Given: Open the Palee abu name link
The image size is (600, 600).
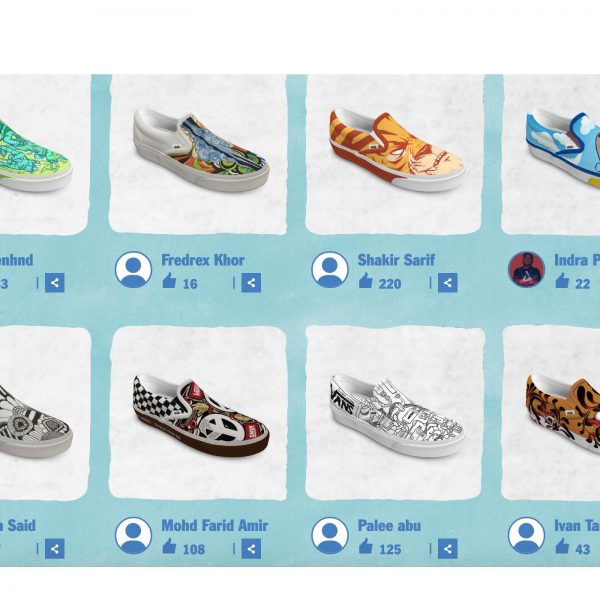Looking at the screenshot, I should (389, 526).
